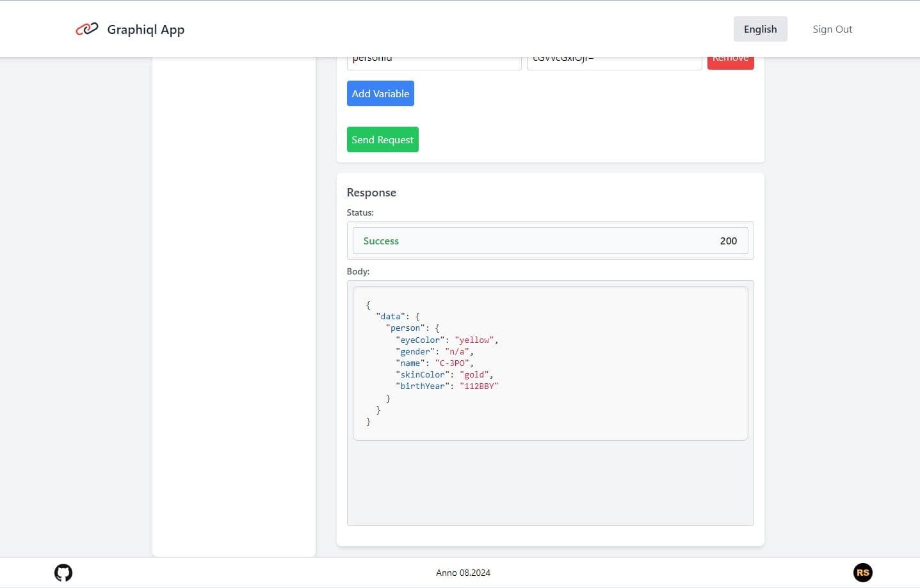Remove the variable with the red button
The width and height of the screenshot is (920, 588).
pyautogui.click(x=730, y=62)
